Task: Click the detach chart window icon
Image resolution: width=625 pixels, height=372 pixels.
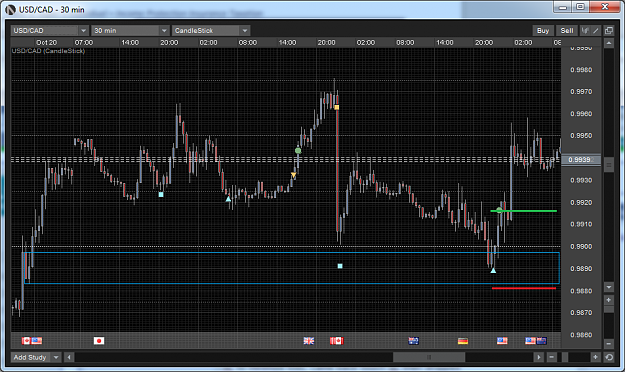Action: pyautogui.click(x=609, y=30)
